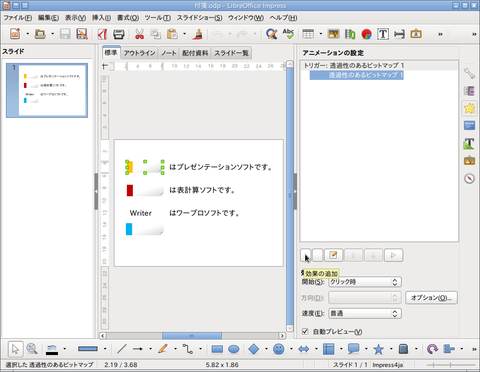The height and width of the screenshot is (372, 480).
Task: Click the animation preview play button
Action: pos(393,255)
